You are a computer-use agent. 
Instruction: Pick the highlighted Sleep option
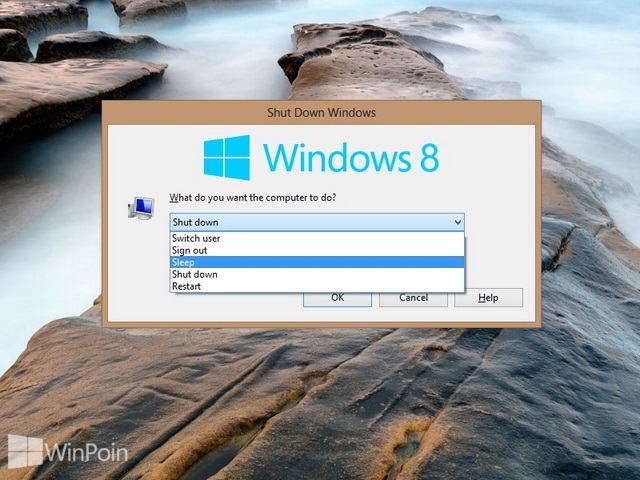pyautogui.click(x=317, y=262)
